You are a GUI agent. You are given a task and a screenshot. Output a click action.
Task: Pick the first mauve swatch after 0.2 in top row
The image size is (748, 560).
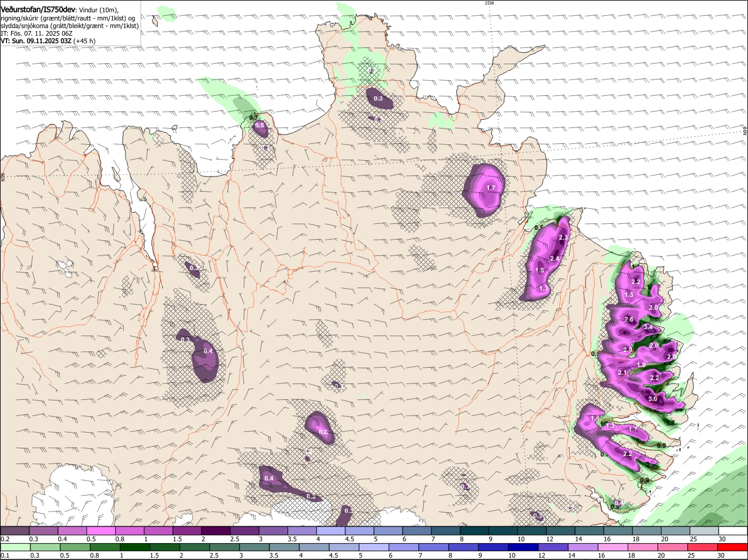tap(15, 531)
